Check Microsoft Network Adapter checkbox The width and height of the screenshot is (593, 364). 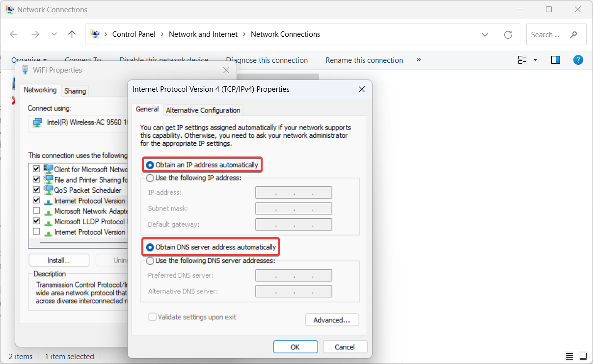36,211
